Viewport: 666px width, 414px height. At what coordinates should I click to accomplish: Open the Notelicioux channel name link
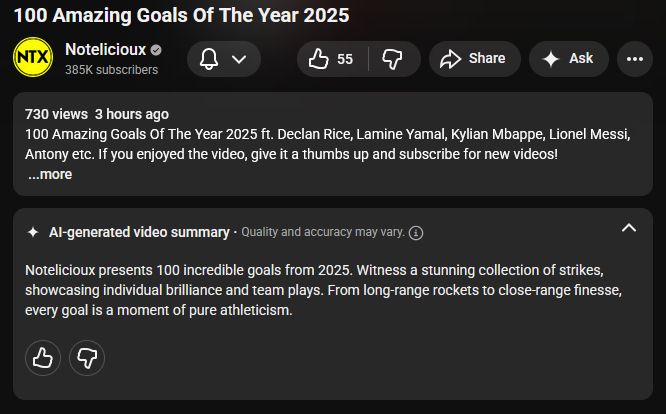[105, 50]
